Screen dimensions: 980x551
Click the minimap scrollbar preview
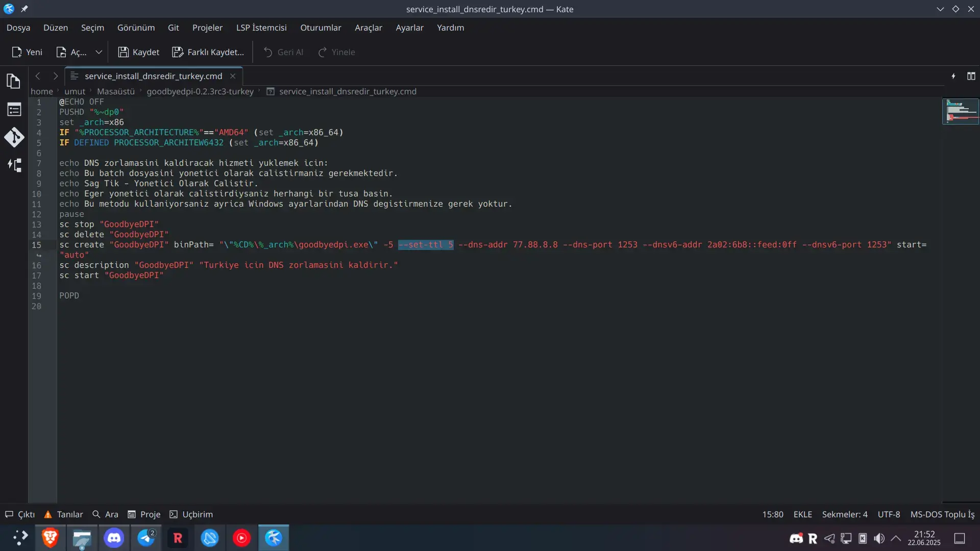click(x=961, y=111)
